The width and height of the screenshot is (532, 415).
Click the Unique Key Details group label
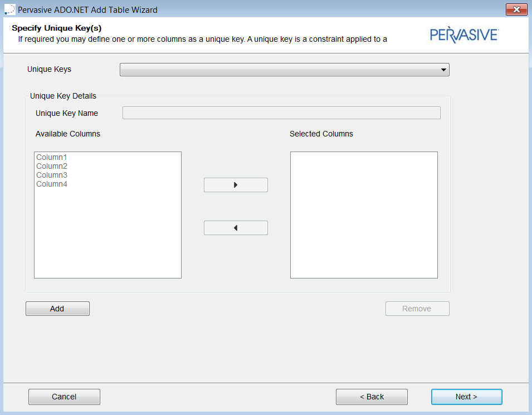coord(63,96)
